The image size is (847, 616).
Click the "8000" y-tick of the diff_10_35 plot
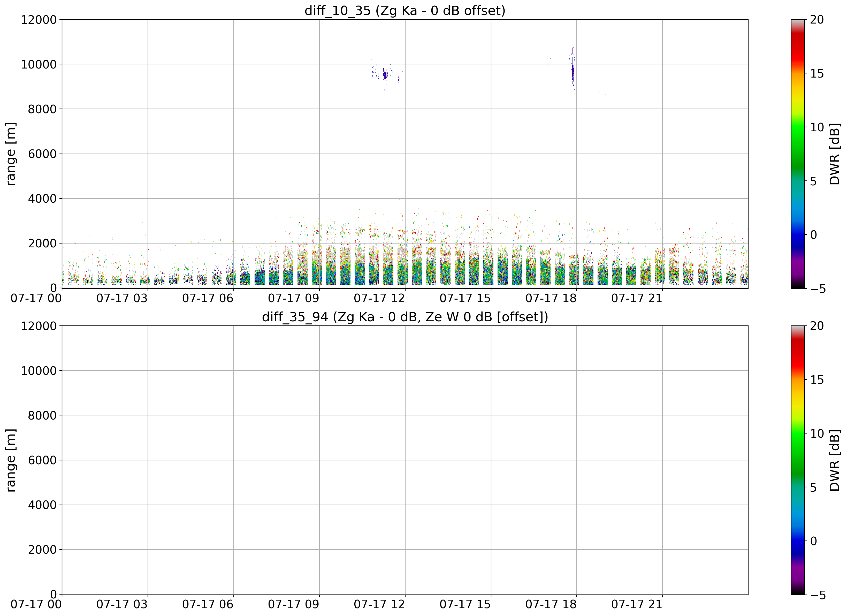[42, 109]
